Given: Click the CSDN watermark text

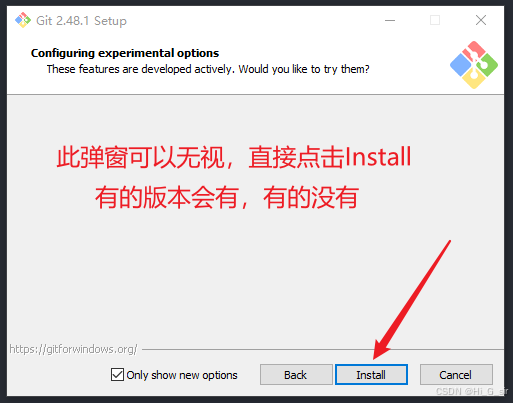Looking at the screenshot, I should coord(472,391).
